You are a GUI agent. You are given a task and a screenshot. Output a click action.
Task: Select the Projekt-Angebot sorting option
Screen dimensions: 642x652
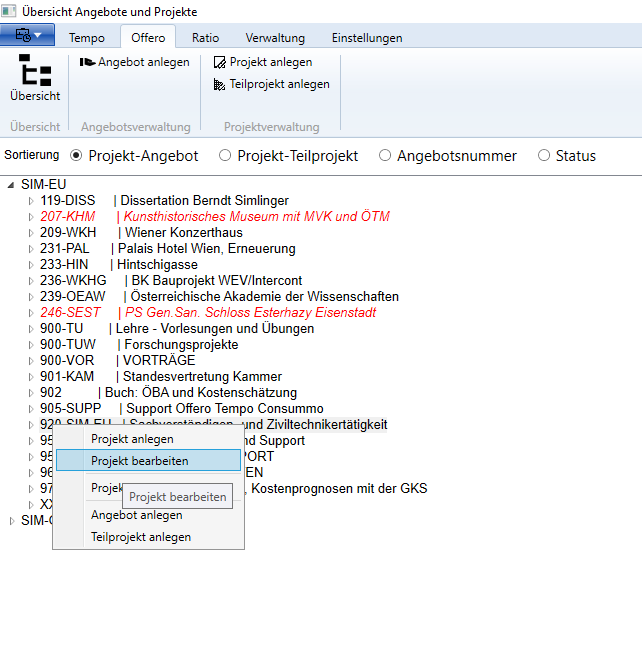tap(77, 156)
